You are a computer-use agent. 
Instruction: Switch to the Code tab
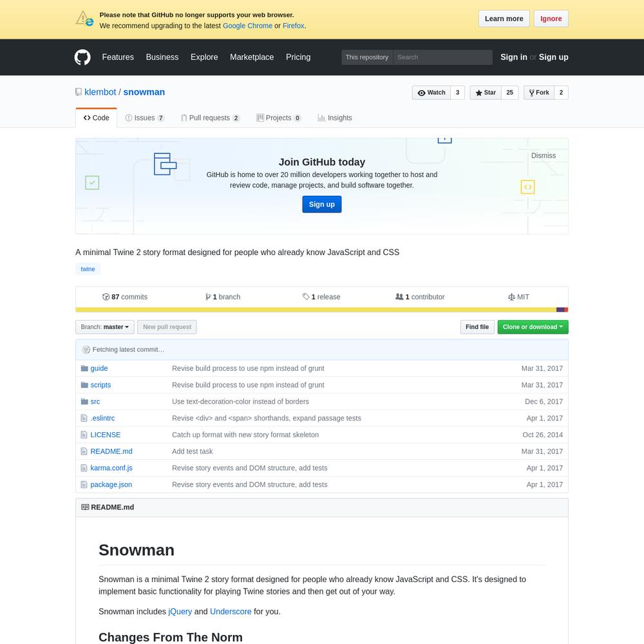97,118
